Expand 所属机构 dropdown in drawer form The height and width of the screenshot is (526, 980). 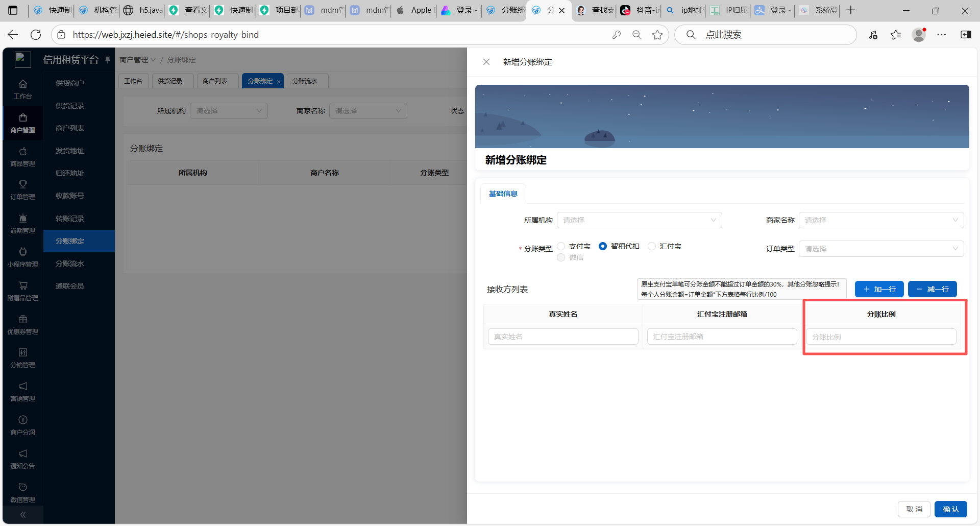click(x=639, y=220)
